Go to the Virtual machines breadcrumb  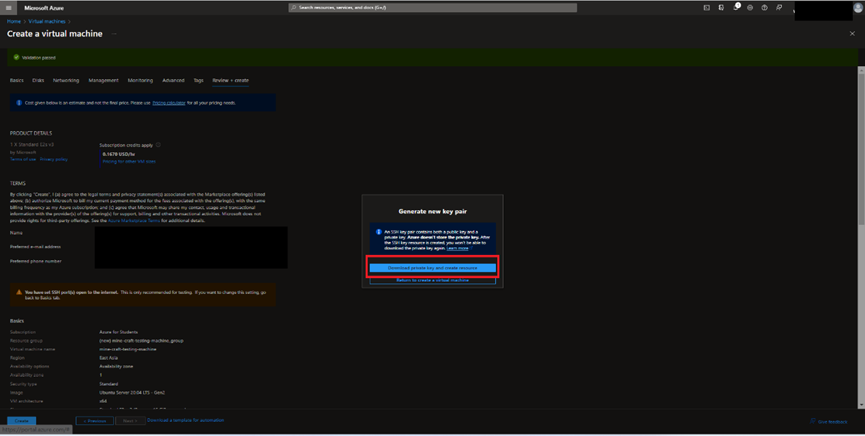tap(47, 22)
